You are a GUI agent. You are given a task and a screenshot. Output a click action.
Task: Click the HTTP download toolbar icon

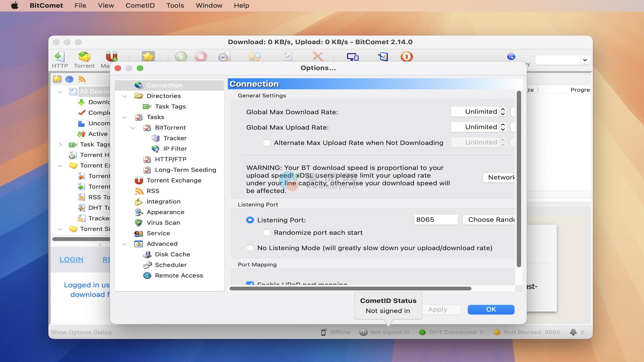click(59, 57)
